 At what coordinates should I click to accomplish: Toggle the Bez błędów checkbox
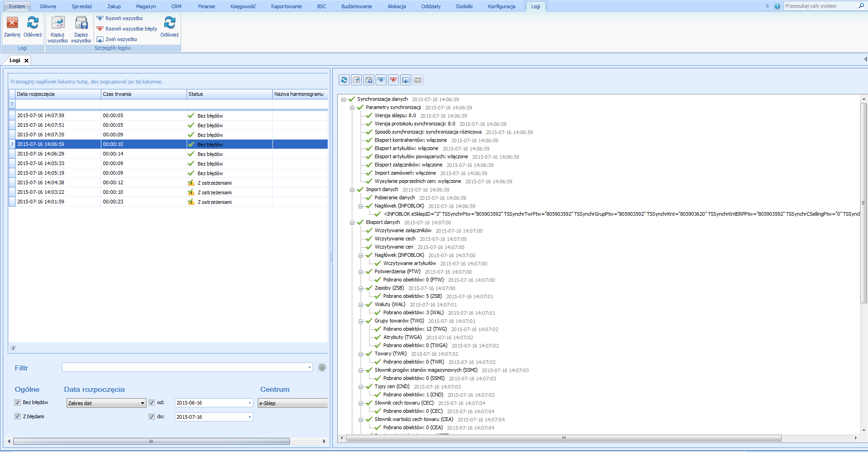coord(18,402)
